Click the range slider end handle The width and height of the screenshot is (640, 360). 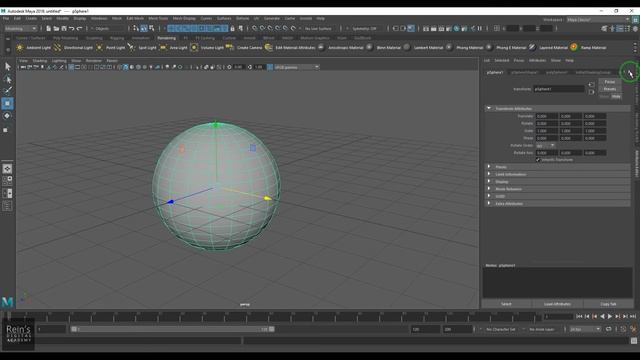coord(272,329)
